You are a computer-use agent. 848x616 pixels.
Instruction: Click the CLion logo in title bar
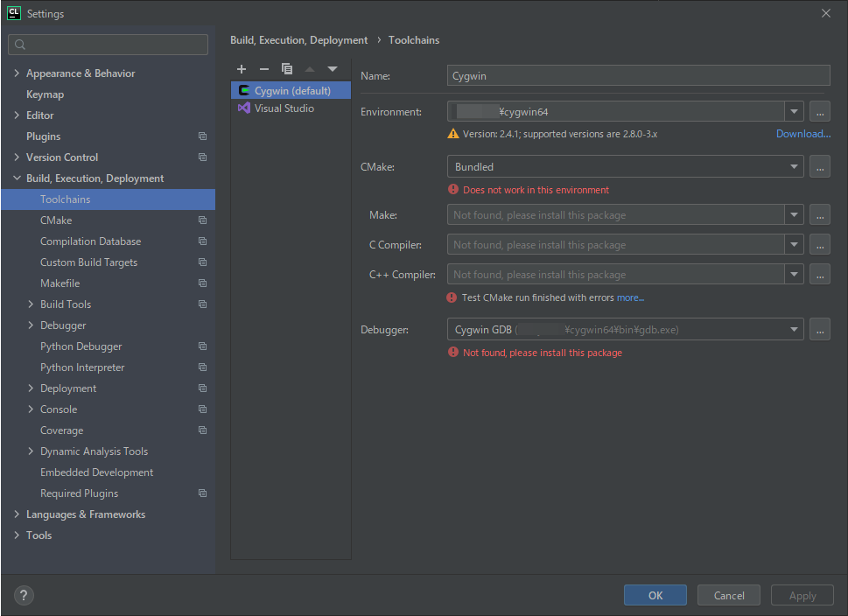pos(14,13)
